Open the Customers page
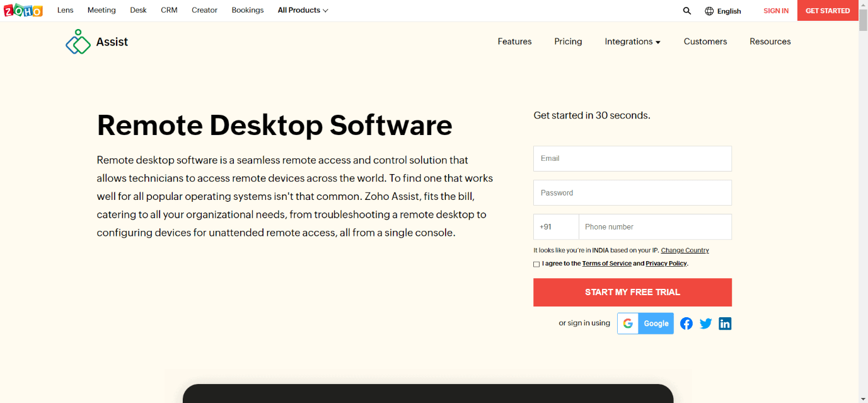The height and width of the screenshot is (403, 868). [705, 42]
